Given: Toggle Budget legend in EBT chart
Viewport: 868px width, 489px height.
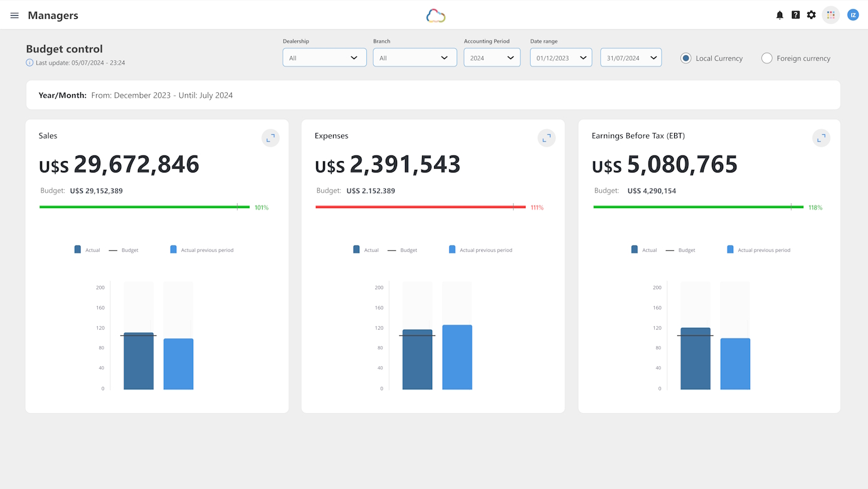Looking at the screenshot, I should pyautogui.click(x=680, y=250).
